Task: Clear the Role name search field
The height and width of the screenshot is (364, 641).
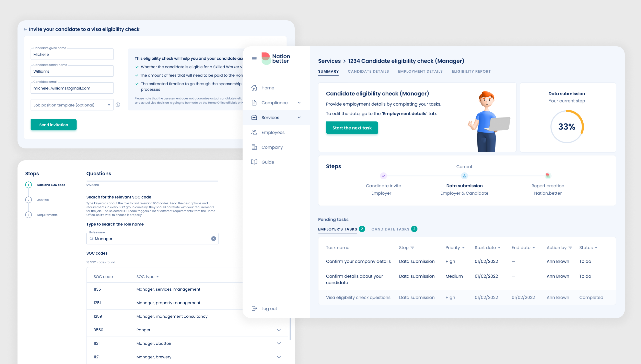Action: (x=213, y=239)
